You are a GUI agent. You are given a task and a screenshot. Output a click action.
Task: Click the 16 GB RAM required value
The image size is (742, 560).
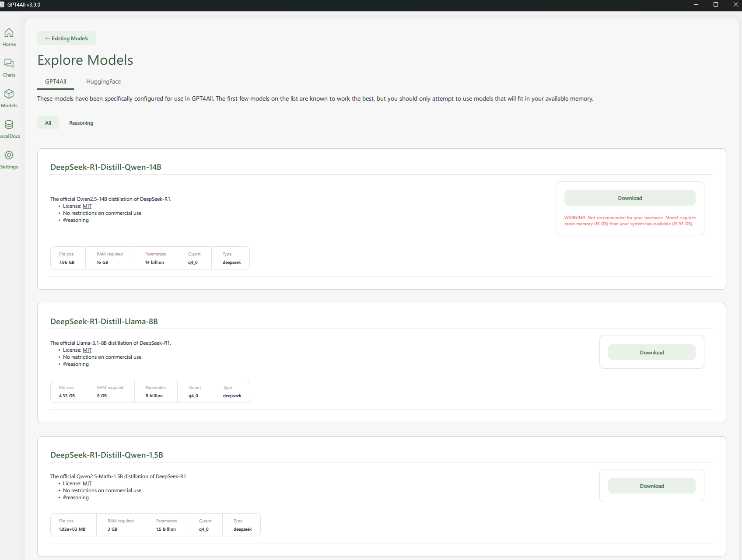(102, 262)
